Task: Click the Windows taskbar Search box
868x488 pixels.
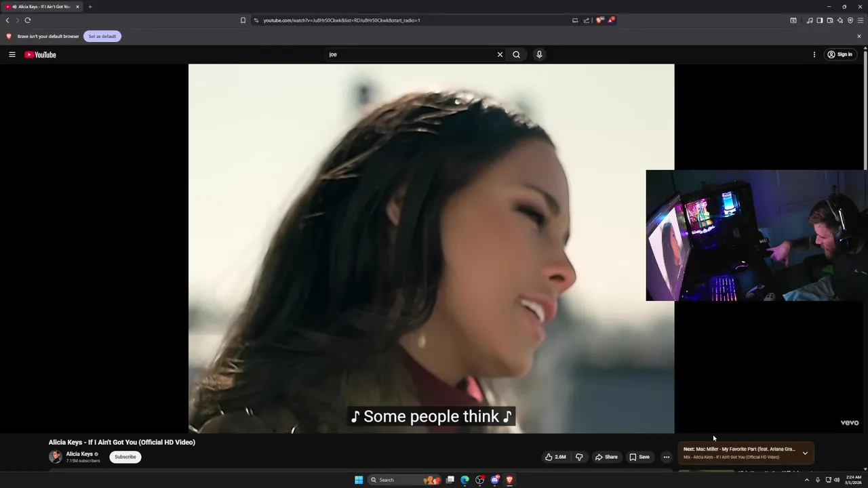Action: [405, 480]
